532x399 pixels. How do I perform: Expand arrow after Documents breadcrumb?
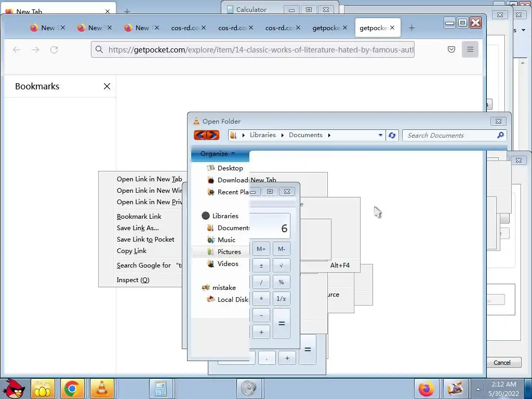329,135
